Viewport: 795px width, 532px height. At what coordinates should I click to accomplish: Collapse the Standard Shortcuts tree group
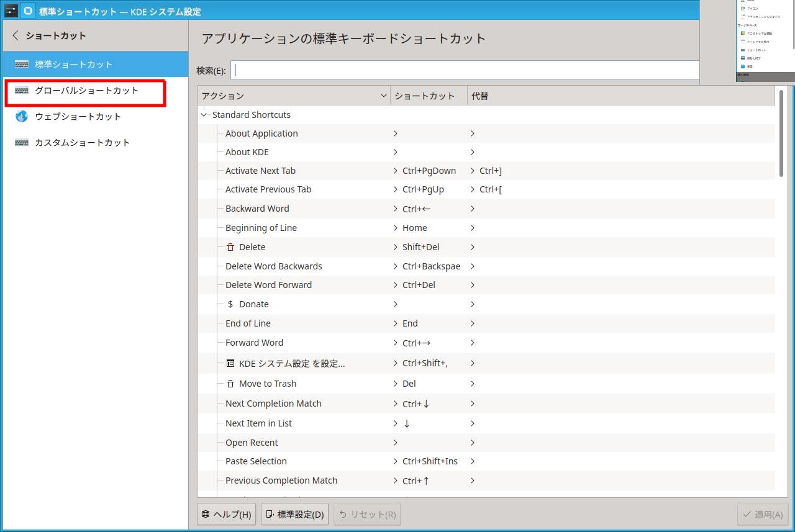point(204,115)
